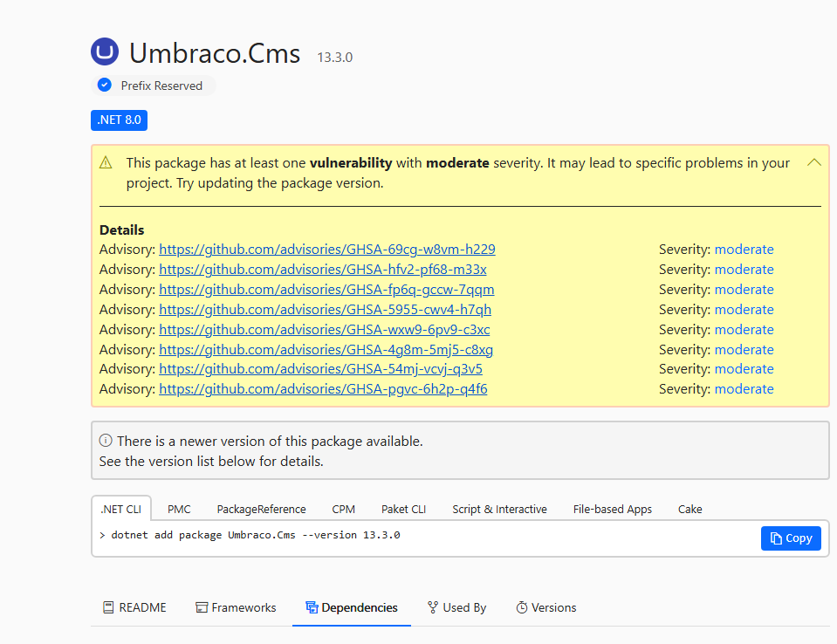Copy the dotnet add package command
This screenshot has width=837, height=644.
click(x=790, y=538)
